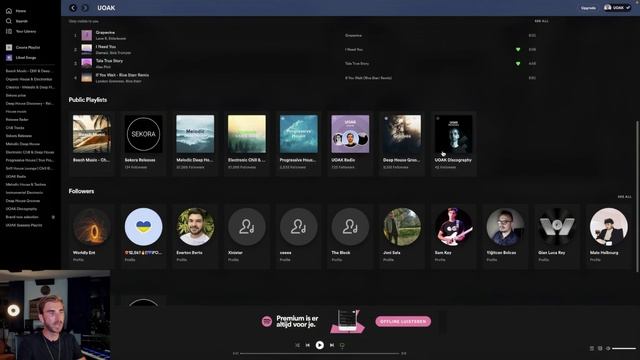Screen dimensions: 640x360
Task: Select Chill Tracks playlist in sidebar
Action: [x=15, y=128]
